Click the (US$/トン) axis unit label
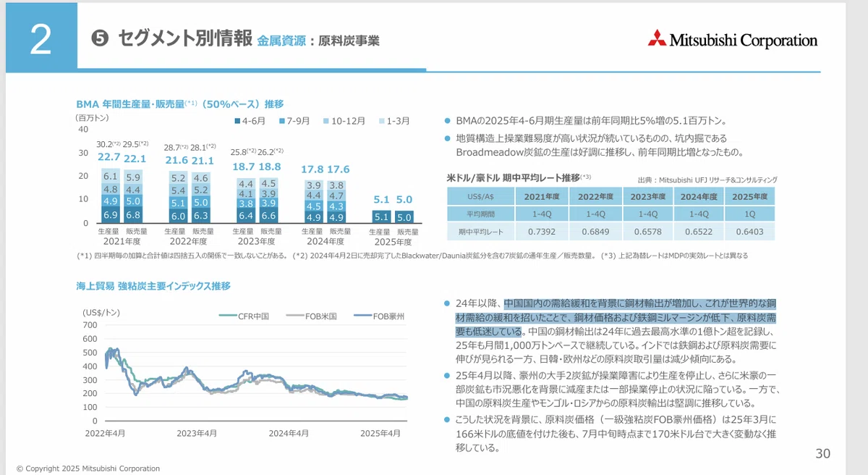This screenshot has height=475, width=868. pos(102,312)
